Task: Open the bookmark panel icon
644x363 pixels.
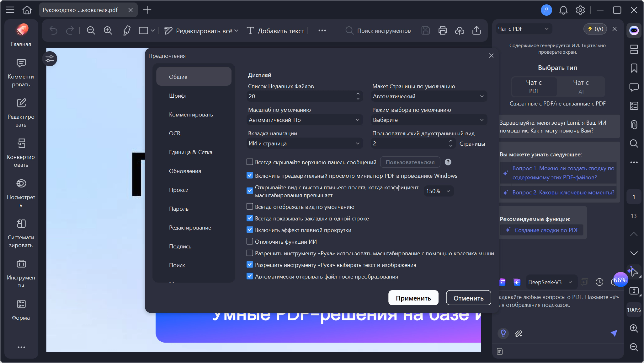Action: (x=634, y=68)
